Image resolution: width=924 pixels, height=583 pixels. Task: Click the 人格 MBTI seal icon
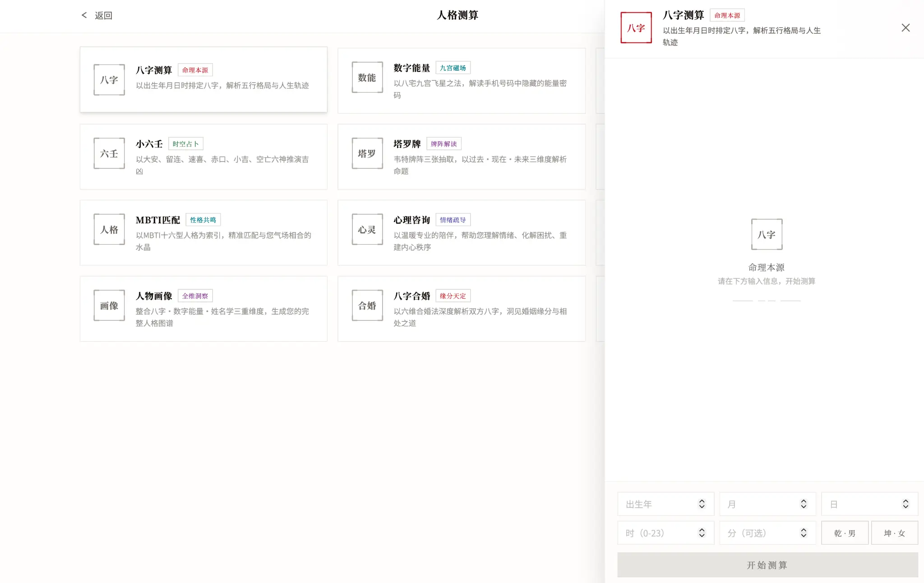[109, 230]
